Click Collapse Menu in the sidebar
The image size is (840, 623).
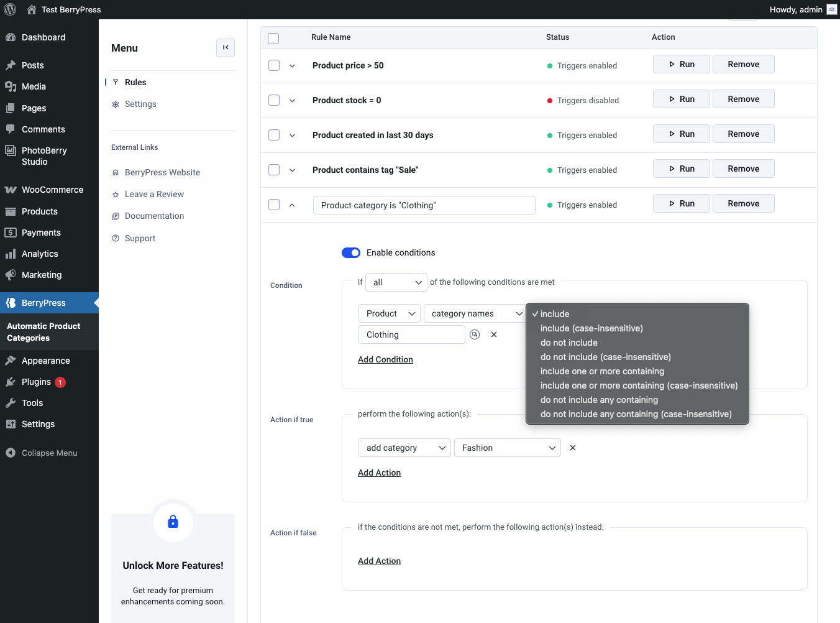point(42,453)
